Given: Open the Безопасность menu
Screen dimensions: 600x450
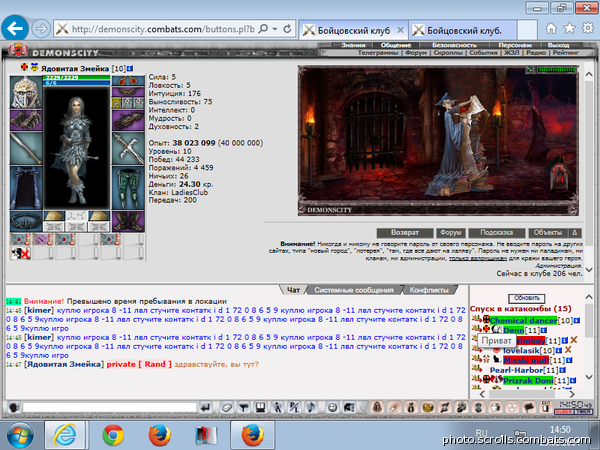Looking at the screenshot, I should tap(454, 45).
